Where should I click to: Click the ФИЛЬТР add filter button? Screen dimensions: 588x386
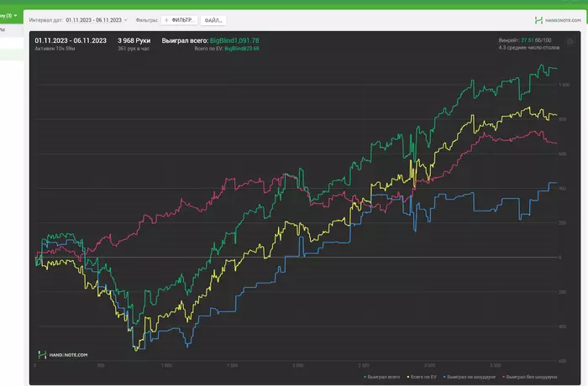coord(180,20)
